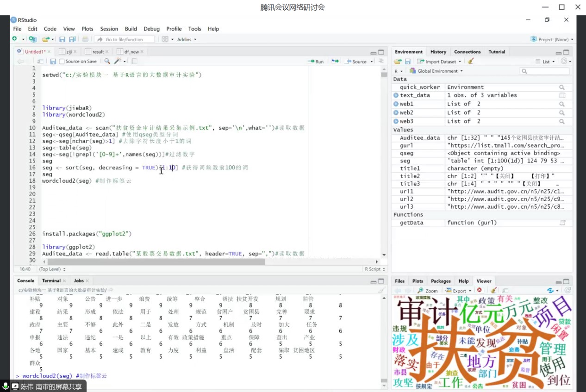586x392 pixels.
Task: Open the Addins dropdown
Action: click(x=187, y=39)
